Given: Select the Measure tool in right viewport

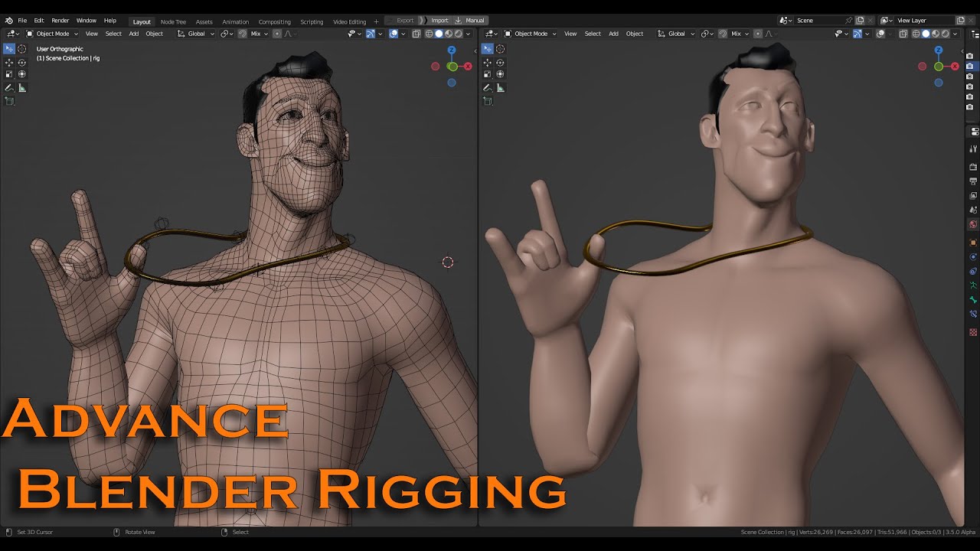Looking at the screenshot, I should point(500,88).
